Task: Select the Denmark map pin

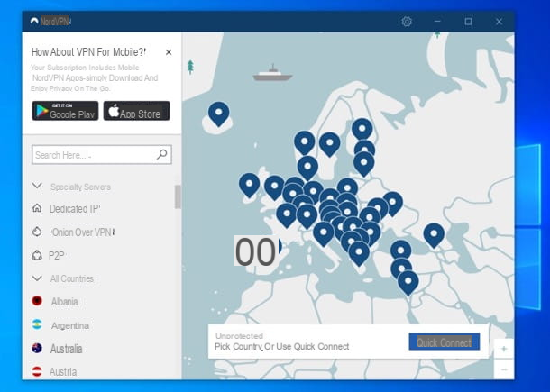Action: tap(307, 169)
